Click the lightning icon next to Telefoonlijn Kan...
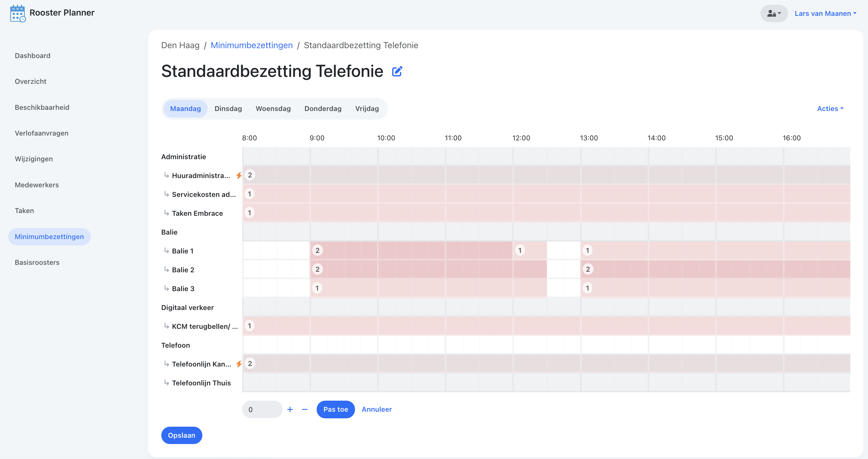This screenshot has width=868, height=459. pos(239,364)
